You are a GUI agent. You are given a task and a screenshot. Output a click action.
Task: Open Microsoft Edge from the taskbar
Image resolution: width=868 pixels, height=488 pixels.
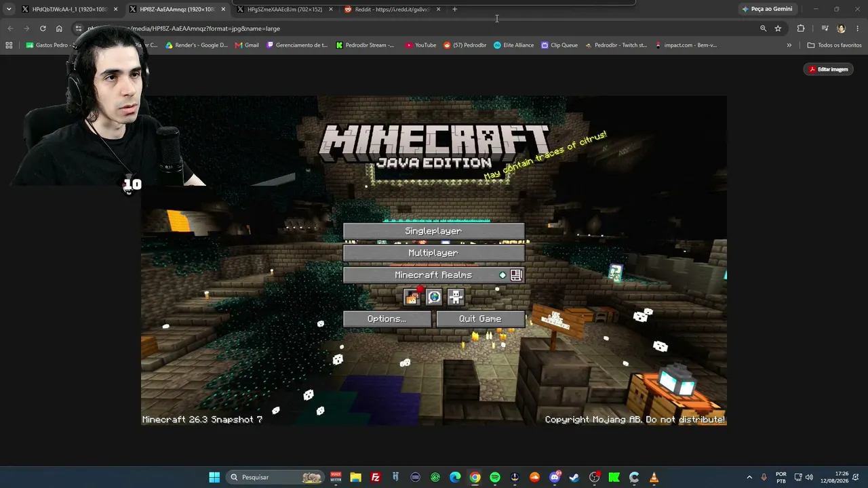pos(455,477)
